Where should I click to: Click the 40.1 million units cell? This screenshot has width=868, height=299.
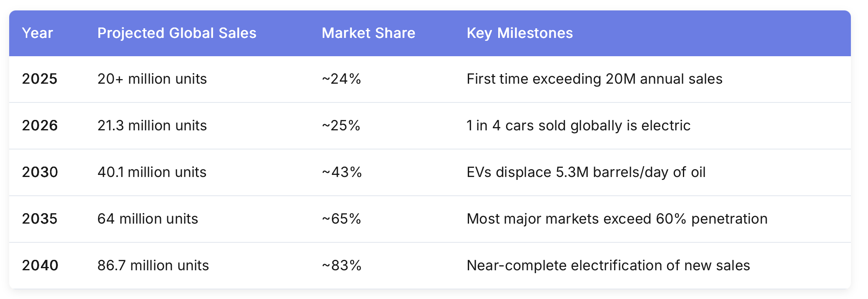152,172
